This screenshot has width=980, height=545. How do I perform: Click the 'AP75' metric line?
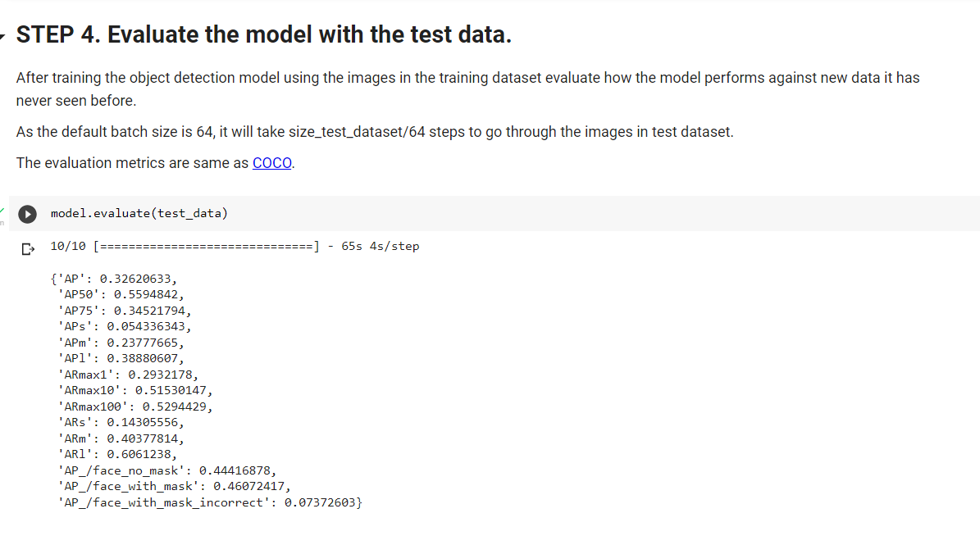[x=125, y=311]
